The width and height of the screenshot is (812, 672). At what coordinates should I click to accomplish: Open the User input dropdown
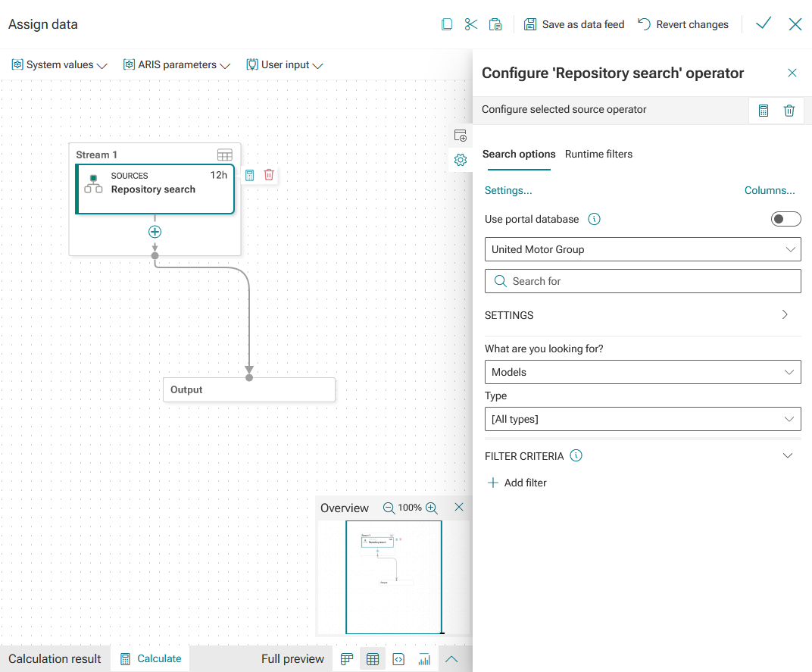pos(284,64)
